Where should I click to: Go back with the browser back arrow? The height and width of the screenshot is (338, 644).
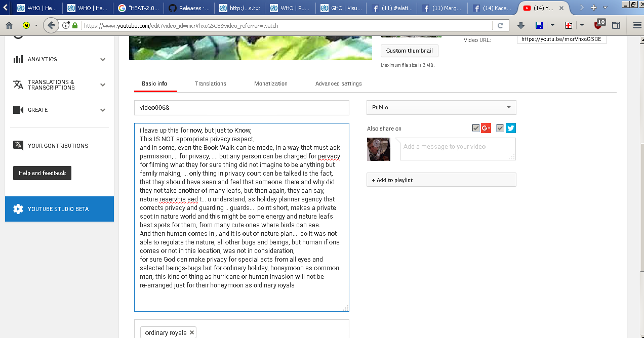[x=51, y=25]
